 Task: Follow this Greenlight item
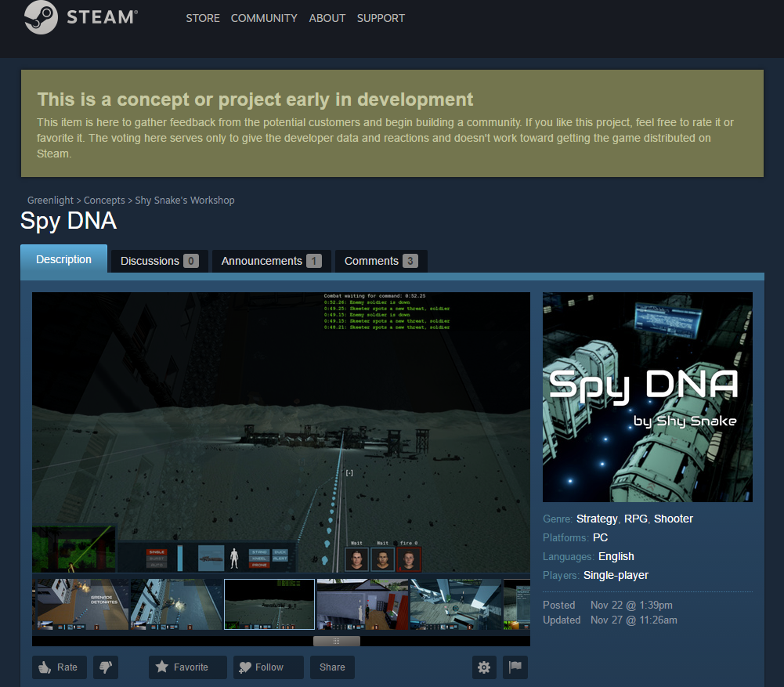tap(268, 667)
